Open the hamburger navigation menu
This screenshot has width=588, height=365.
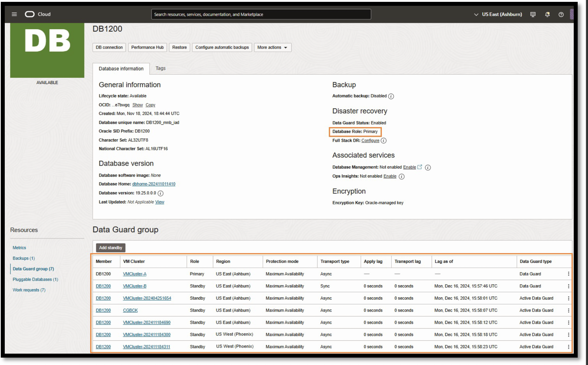pyautogui.click(x=14, y=14)
